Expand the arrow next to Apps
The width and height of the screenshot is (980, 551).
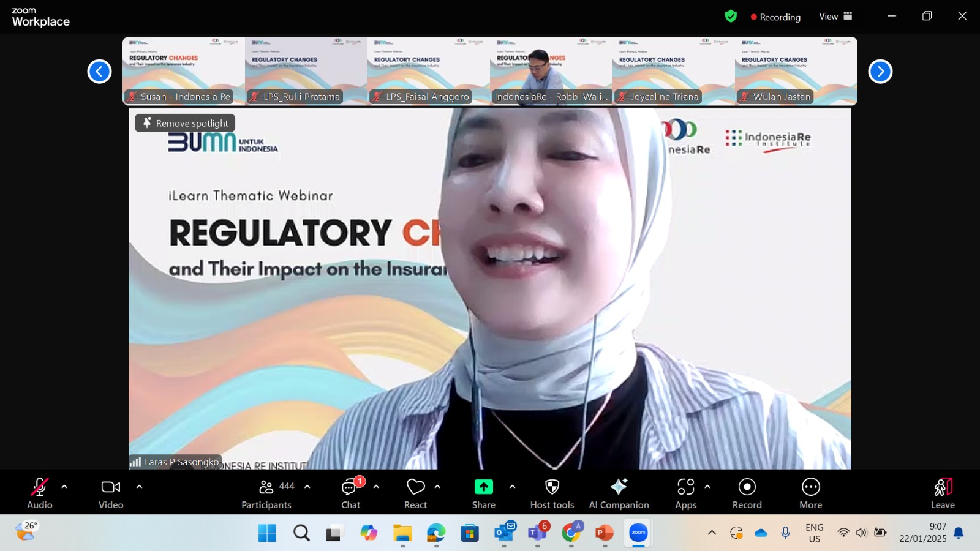(707, 487)
